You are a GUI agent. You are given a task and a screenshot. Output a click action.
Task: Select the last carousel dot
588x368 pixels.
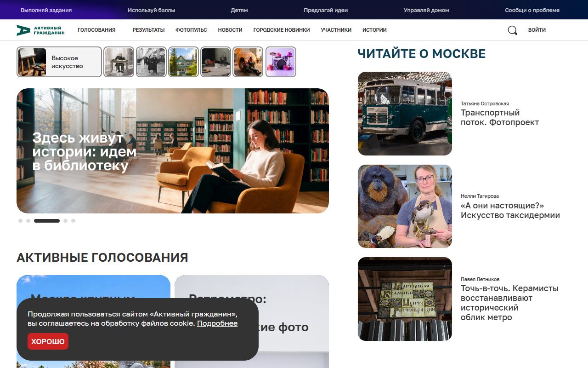(x=73, y=221)
